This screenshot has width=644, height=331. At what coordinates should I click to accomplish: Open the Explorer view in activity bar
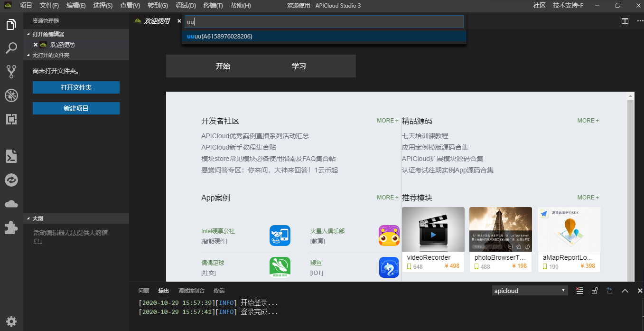[11, 24]
